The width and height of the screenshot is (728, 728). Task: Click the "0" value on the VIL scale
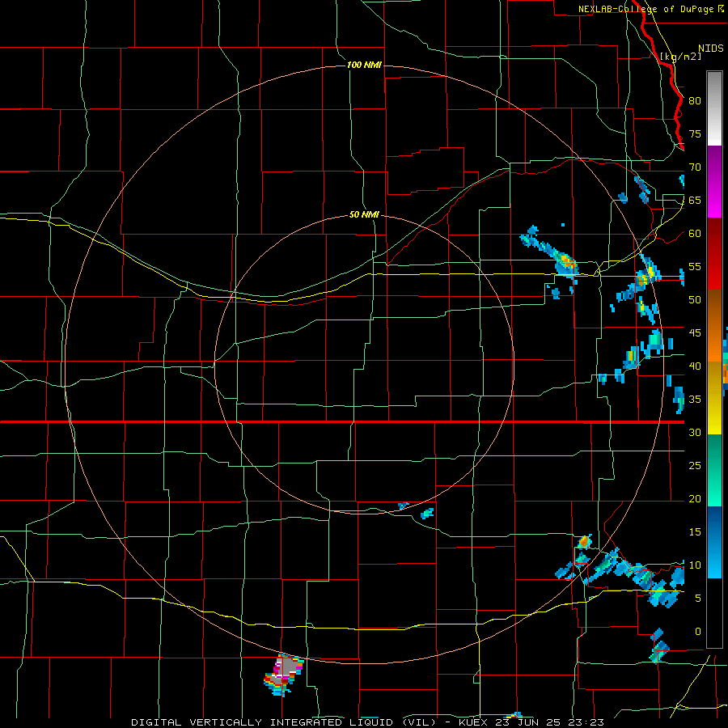pyautogui.click(x=698, y=632)
